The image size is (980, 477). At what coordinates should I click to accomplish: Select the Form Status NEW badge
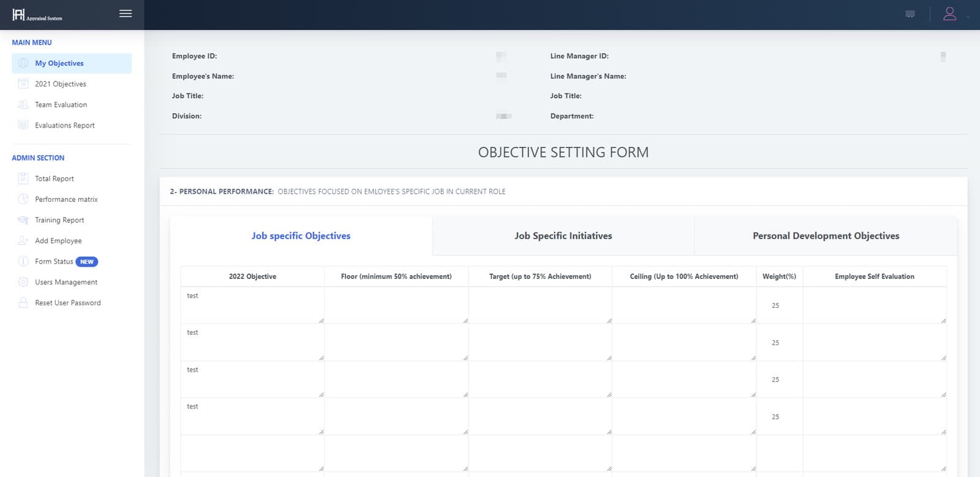click(87, 262)
